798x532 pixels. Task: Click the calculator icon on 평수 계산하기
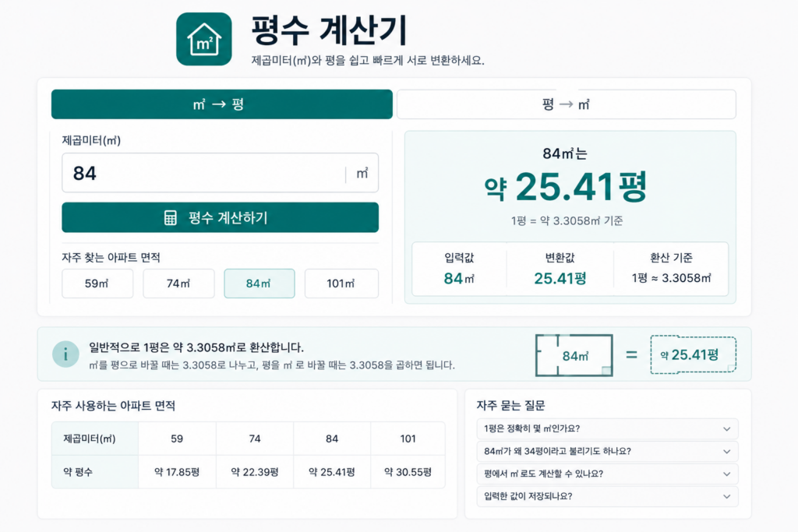(x=171, y=217)
